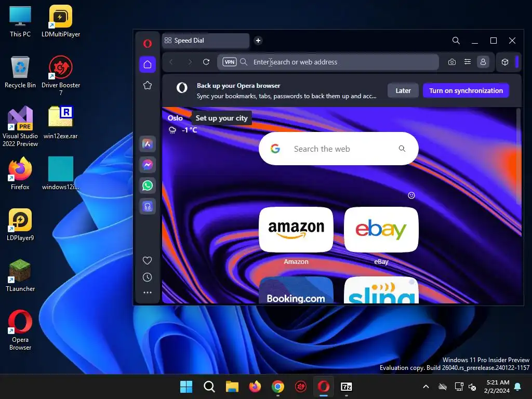Open 7-Zip from the taskbar

click(x=347, y=387)
